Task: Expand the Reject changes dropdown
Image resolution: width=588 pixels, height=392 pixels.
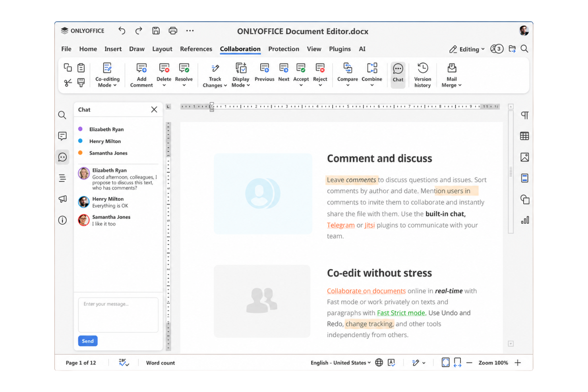Action: point(320,85)
